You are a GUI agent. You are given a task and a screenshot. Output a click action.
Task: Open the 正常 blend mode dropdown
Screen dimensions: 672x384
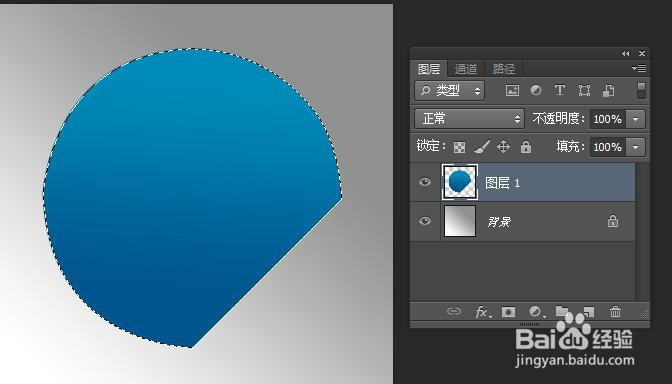point(469,119)
